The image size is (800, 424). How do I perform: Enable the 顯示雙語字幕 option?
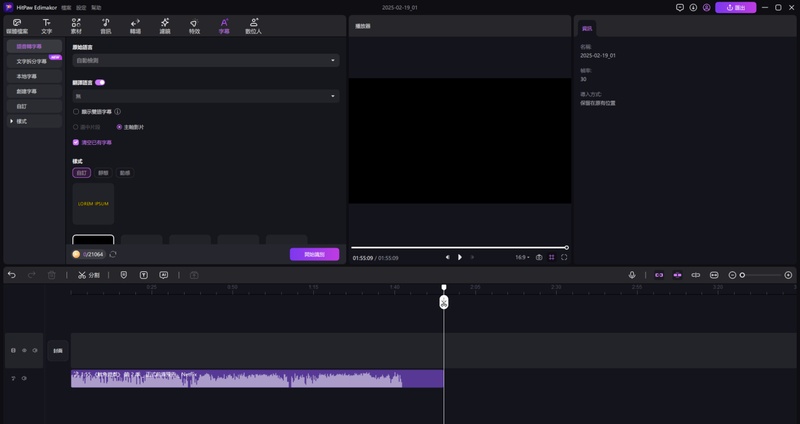pyautogui.click(x=76, y=112)
